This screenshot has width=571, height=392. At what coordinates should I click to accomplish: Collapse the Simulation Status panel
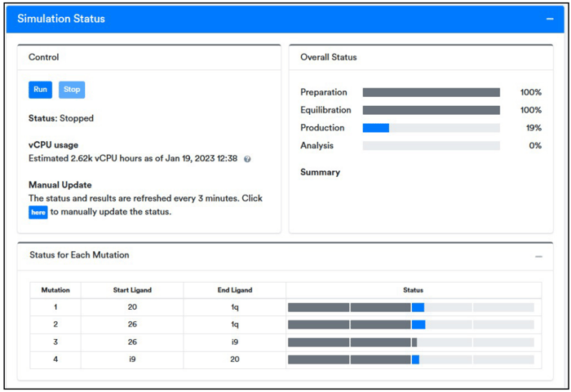(550, 19)
